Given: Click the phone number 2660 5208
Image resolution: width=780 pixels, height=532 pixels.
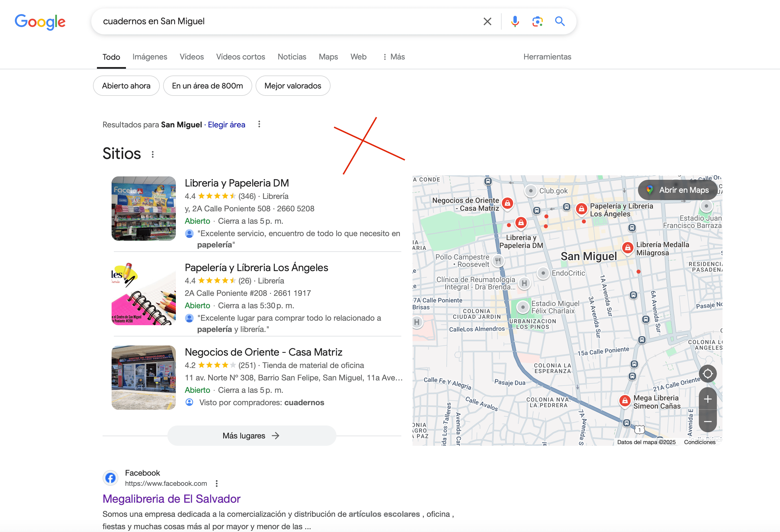Looking at the screenshot, I should pos(295,209).
